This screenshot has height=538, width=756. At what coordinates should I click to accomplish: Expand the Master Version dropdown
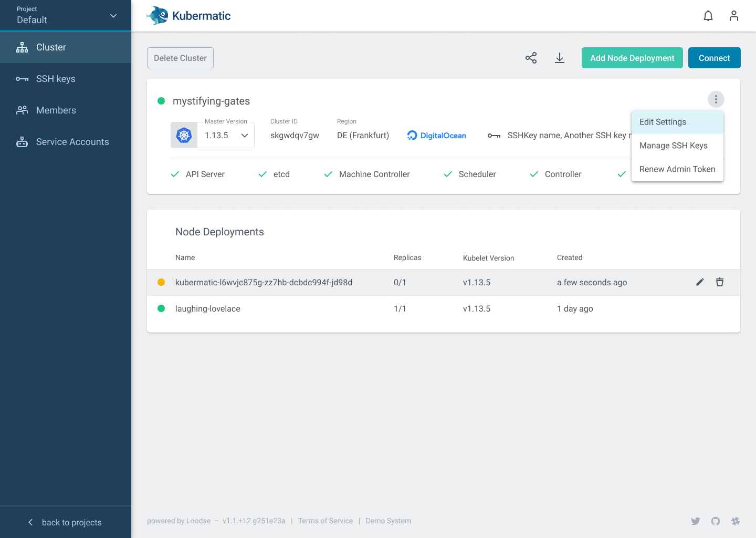[x=244, y=135]
